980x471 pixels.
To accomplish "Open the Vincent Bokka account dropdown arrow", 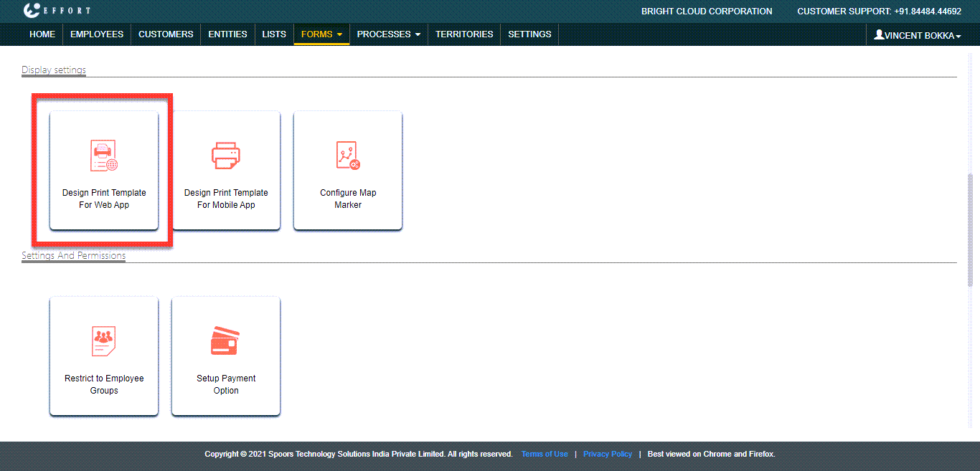I will (x=958, y=36).
